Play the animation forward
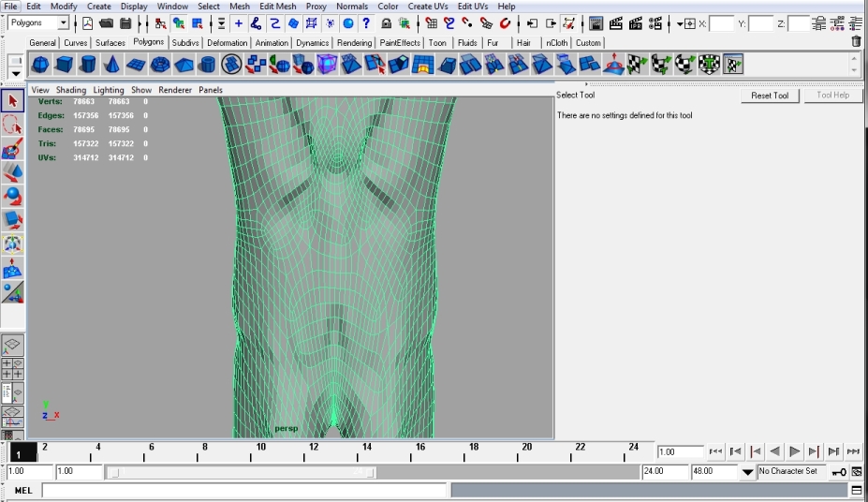Image resolution: width=868 pixels, height=502 pixels. coord(794,451)
